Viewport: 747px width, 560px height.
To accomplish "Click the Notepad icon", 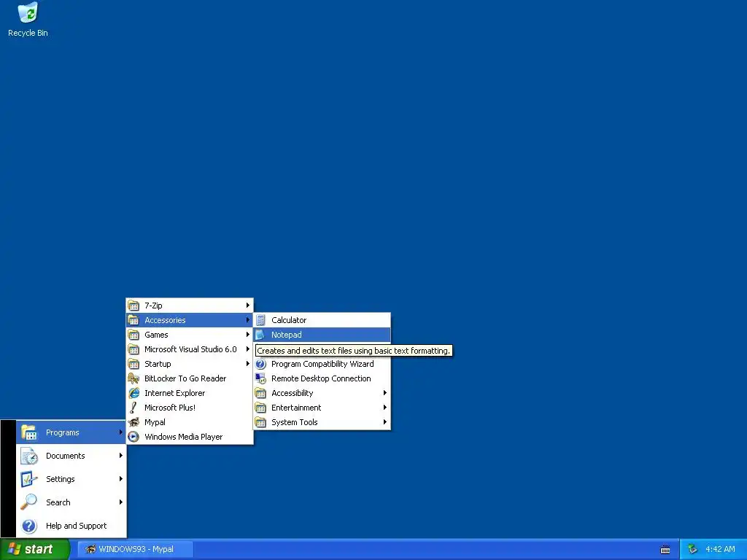I will click(x=260, y=335).
